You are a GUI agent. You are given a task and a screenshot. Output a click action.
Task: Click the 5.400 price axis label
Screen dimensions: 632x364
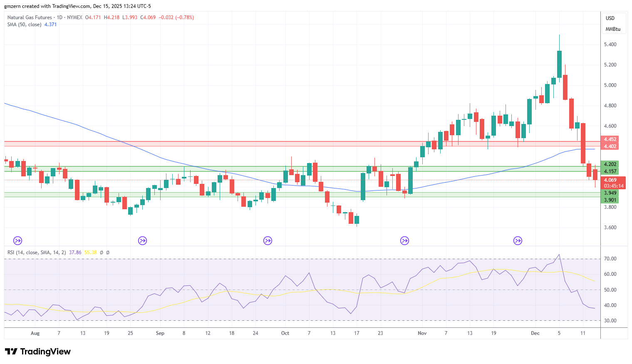[x=610, y=45]
